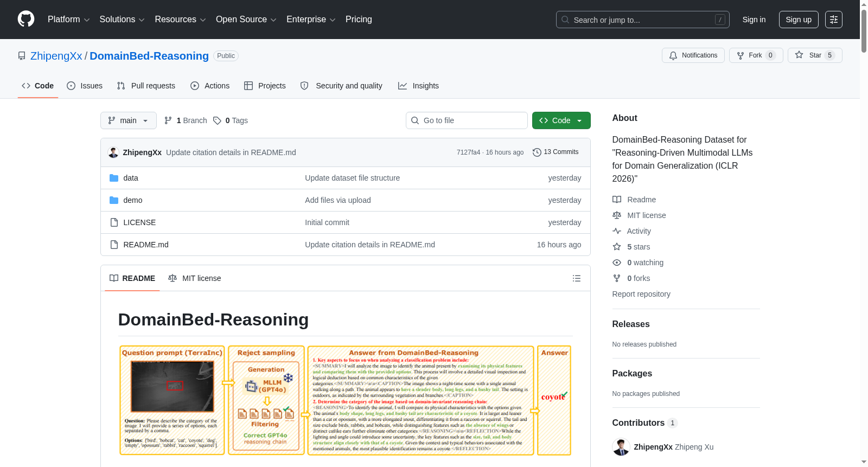The height and width of the screenshot is (467, 868).
Task: Open the Packages section heading link
Action: point(632,373)
